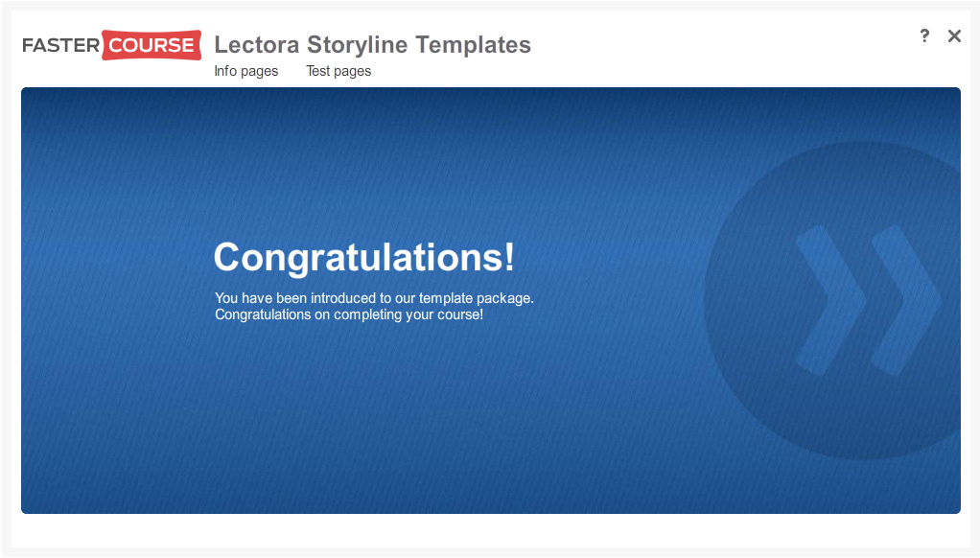This screenshot has height=558, width=980.
Task: Close the course with the X icon
Action: click(x=954, y=35)
